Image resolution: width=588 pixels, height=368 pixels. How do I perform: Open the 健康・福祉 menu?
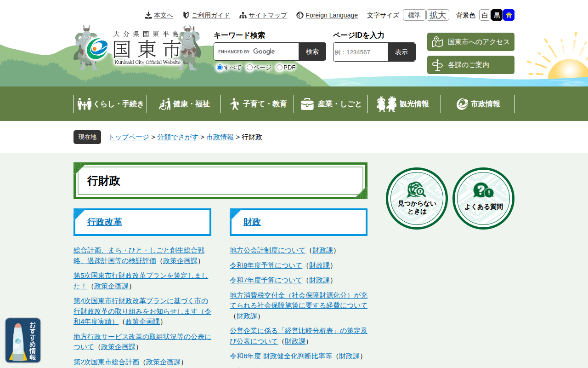point(184,104)
